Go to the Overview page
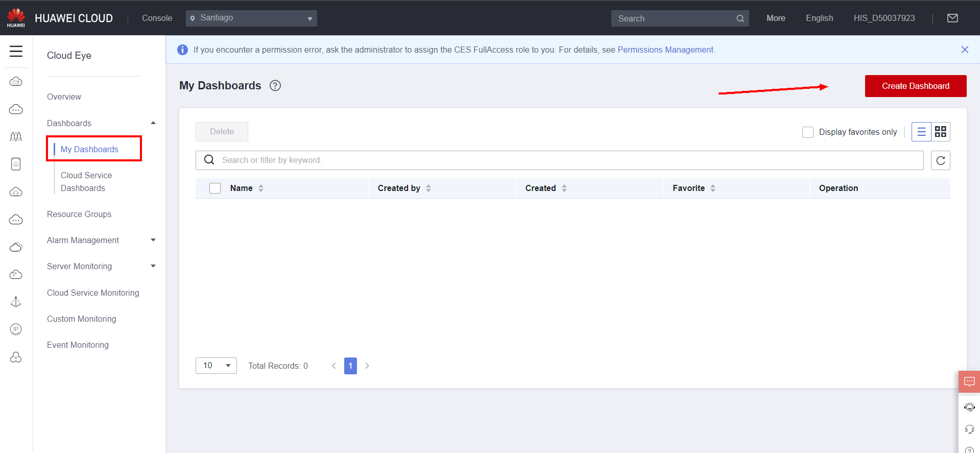Viewport: 980px width, 453px height. tap(64, 97)
